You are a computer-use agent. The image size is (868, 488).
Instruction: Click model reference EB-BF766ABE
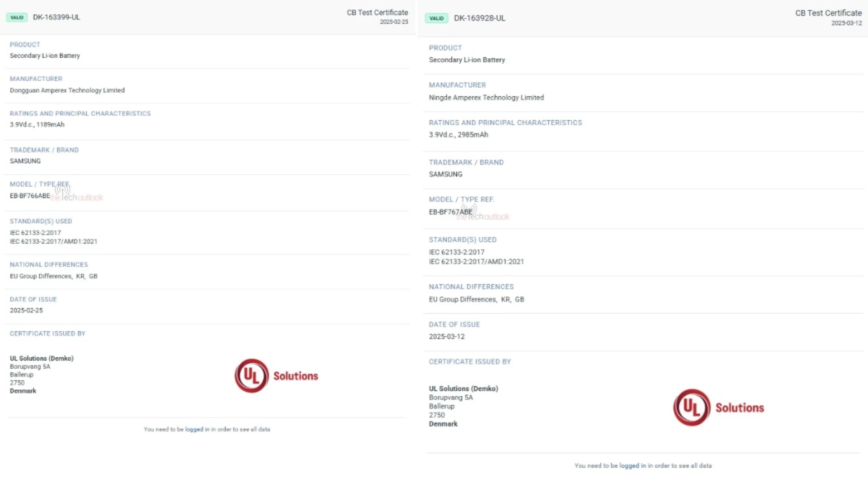pyautogui.click(x=30, y=196)
